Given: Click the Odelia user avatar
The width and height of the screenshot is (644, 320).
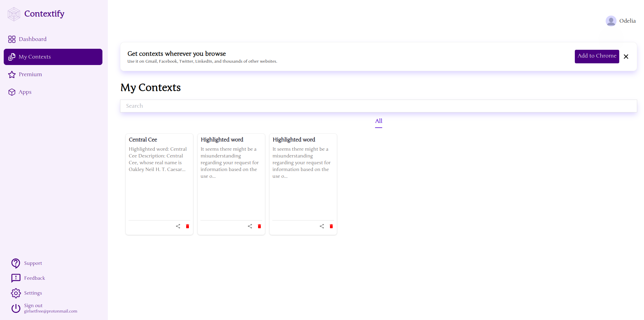Looking at the screenshot, I should [611, 21].
